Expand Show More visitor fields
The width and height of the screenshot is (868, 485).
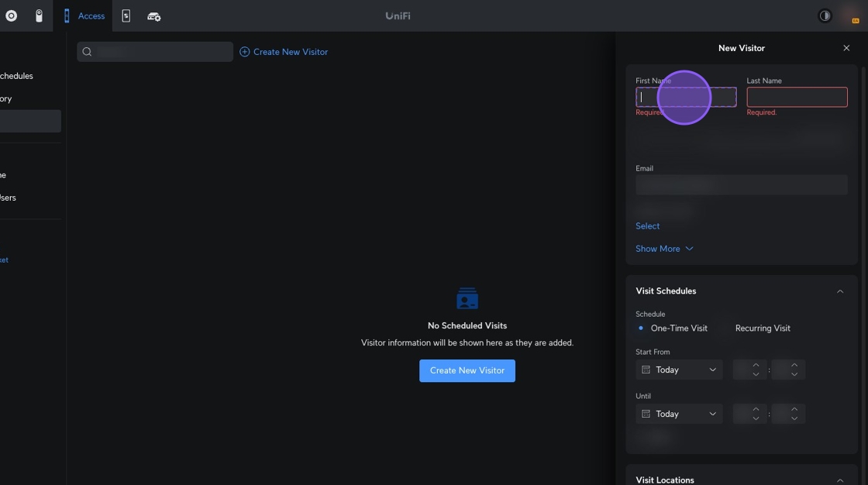point(664,249)
